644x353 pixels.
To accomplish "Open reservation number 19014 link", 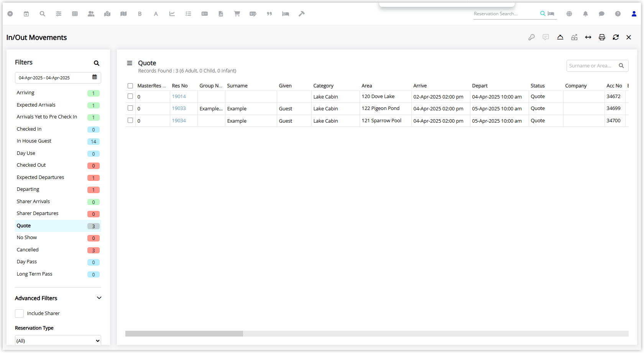I will [179, 97].
